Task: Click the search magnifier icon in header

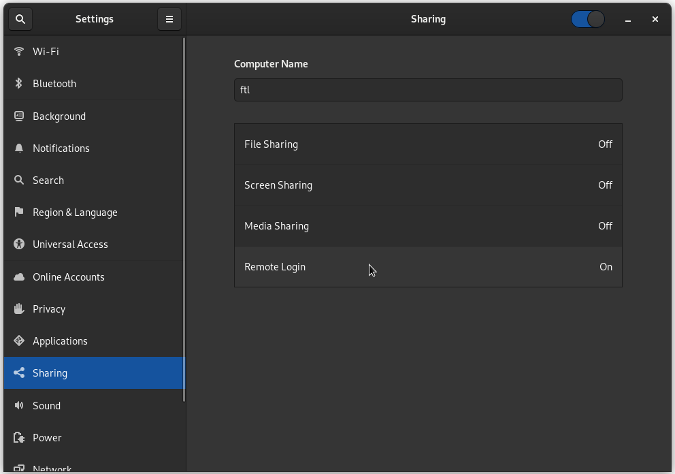Action: 20,19
